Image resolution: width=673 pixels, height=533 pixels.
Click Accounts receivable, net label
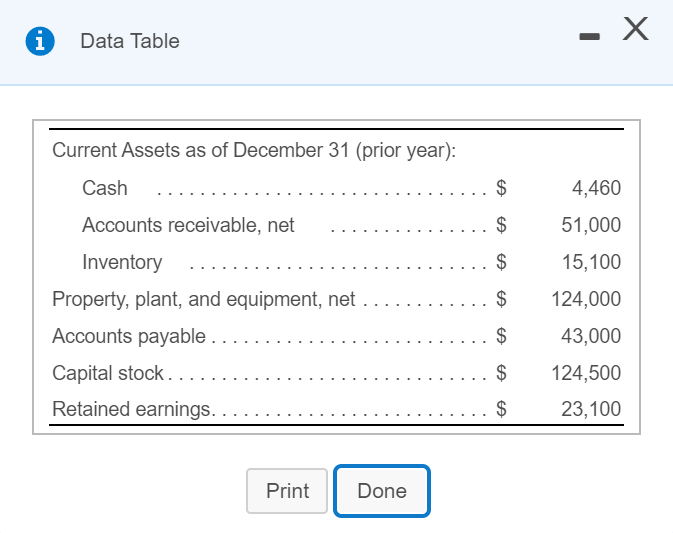pyautogui.click(x=188, y=225)
